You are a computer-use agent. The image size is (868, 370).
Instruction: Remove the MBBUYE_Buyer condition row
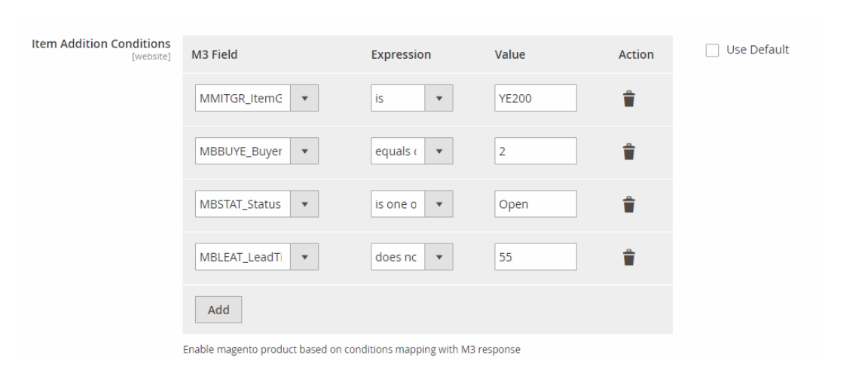pos(628,151)
